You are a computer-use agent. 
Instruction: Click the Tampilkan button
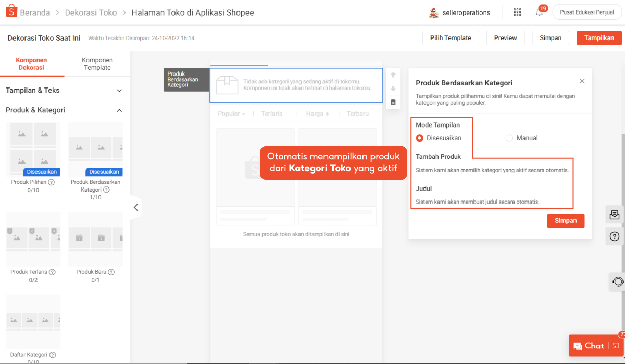[599, 38]
